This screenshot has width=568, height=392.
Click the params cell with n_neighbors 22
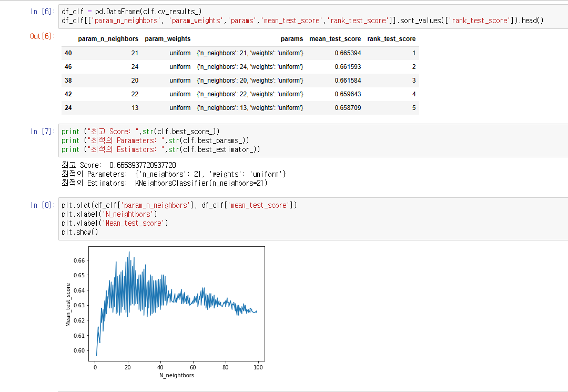click(250, 94)
